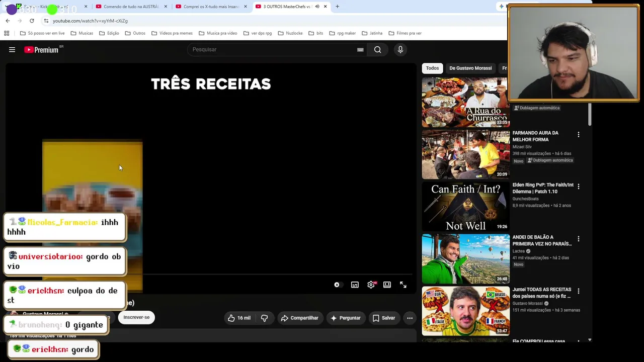Open the balloon ride video thumbnail
The height and width of the screenshot is (362, 644).
[x=465, y=259]
